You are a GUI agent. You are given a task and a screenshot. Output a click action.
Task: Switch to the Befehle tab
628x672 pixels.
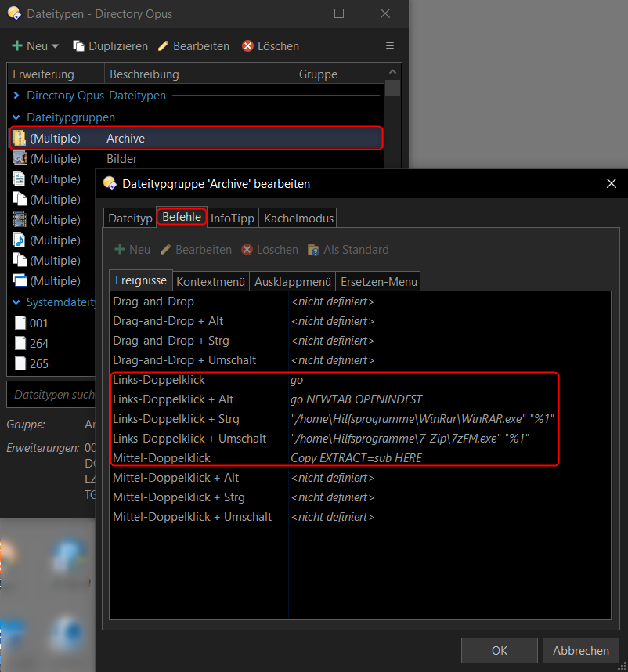pos(182,217)
